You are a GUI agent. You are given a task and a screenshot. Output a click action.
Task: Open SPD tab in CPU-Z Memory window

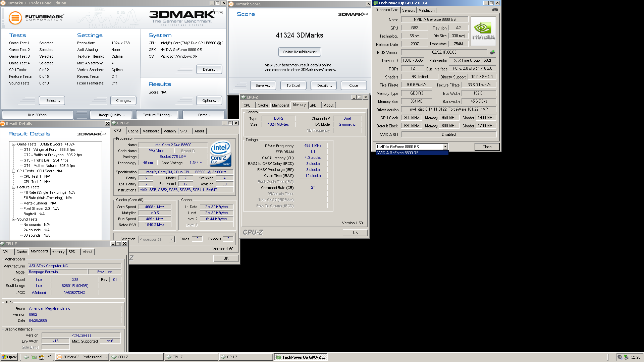point(313,105)
